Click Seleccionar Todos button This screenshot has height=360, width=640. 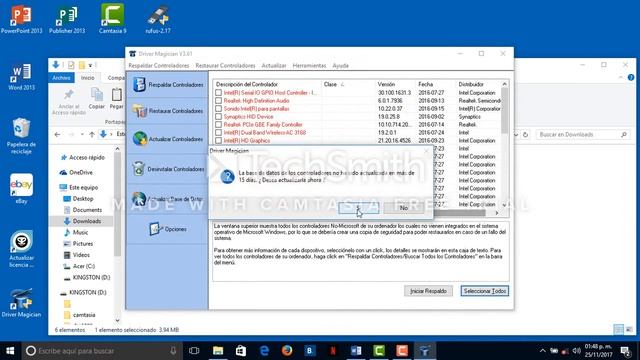tap(485, 291)
